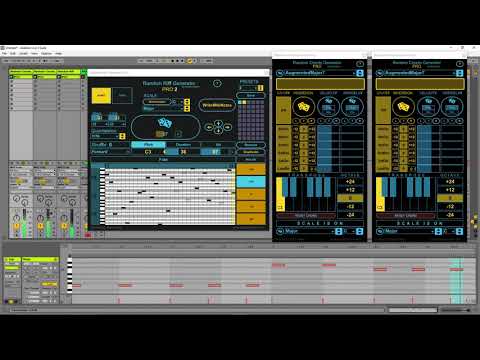Click the Duplicate button in Riff Generator
The image size is (480, 360).
coord(251,152)
